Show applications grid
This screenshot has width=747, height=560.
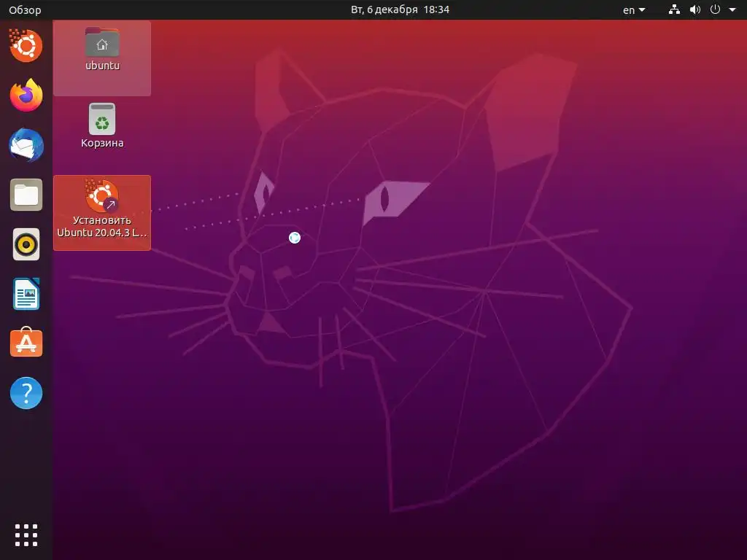click(26, 535)
